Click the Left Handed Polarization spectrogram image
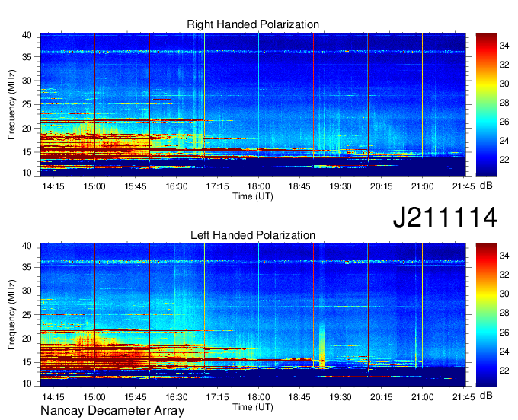This screenshot has width=518, height=420. [253, 315]
